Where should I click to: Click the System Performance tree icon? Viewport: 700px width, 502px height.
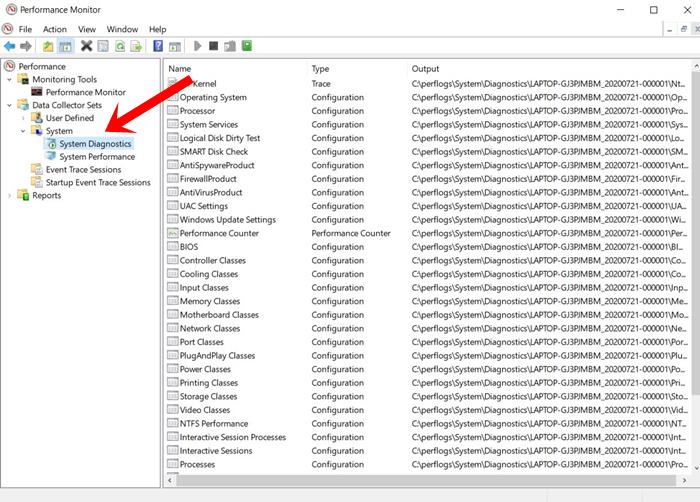pos(51,156)
